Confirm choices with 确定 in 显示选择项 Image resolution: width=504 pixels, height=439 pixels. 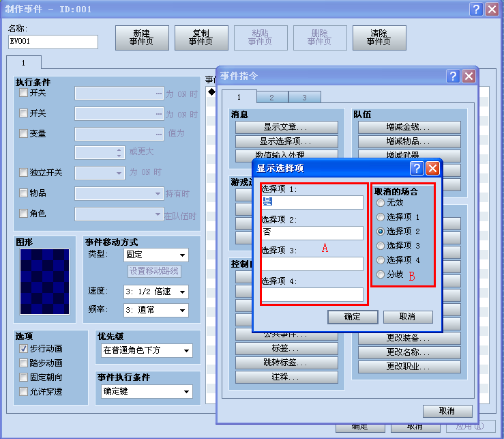click(x=353, y=317)
